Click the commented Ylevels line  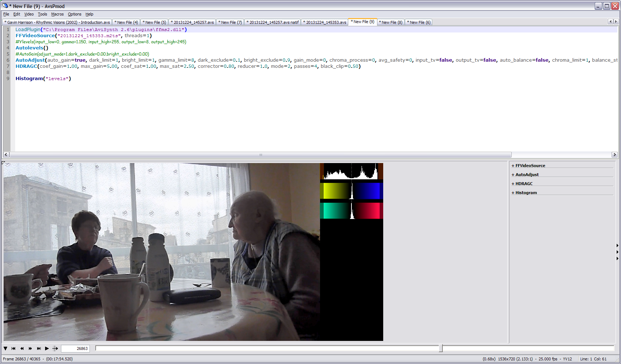[x=101, y=42]
